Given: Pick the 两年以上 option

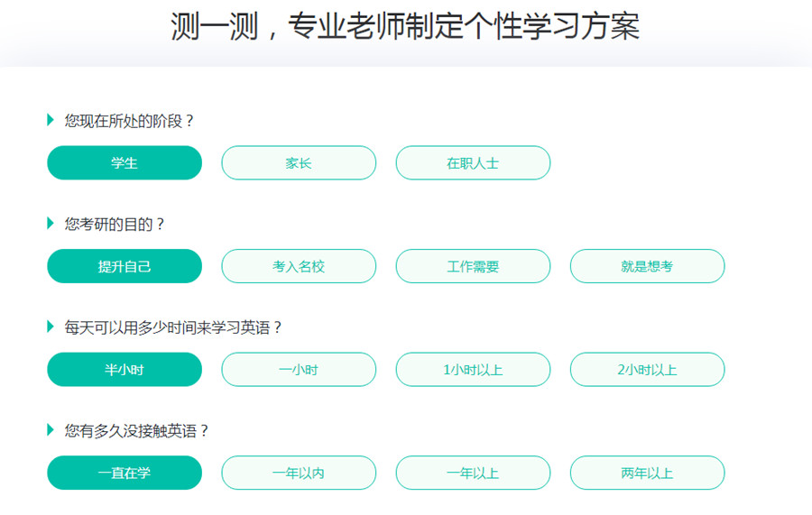Looking at the screenshot, I should pyautogui.click(x=647, y=473).
